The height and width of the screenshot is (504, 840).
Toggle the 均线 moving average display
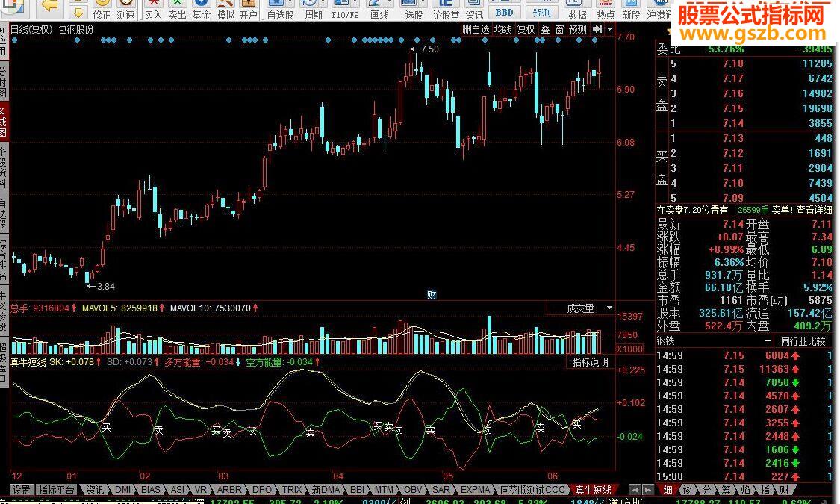coord(503,29)
